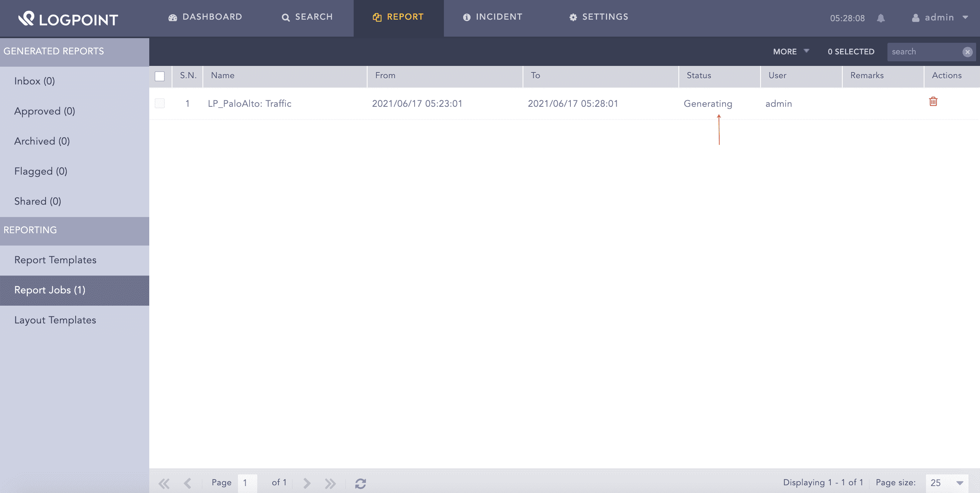
Task: Jump to the last page arrow
Action: pos(330,483)
